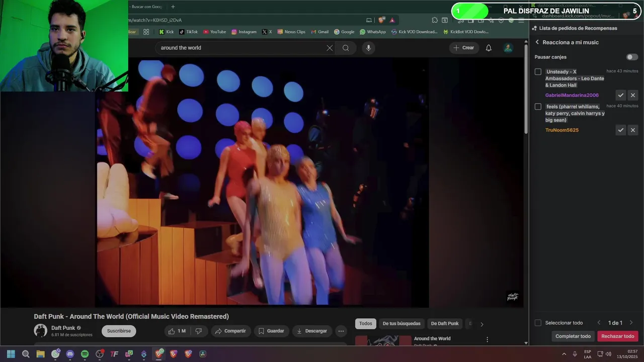Click the Descargar button
The image size is (644, 362).
[312, 331]
